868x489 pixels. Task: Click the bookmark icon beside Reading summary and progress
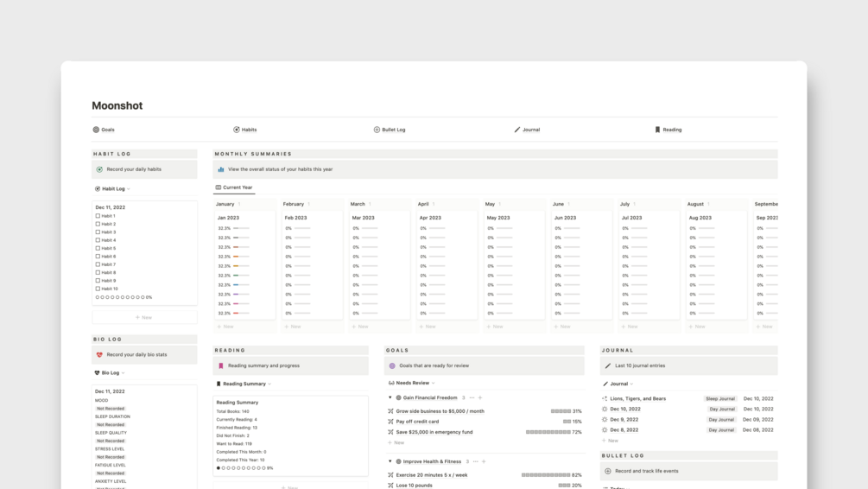click(x=221, y=365)
